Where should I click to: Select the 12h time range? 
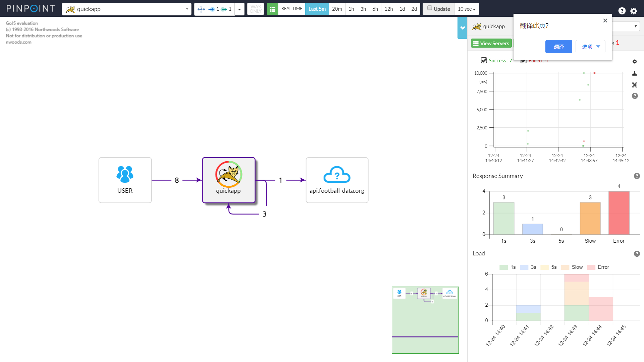tap(389, 9)
